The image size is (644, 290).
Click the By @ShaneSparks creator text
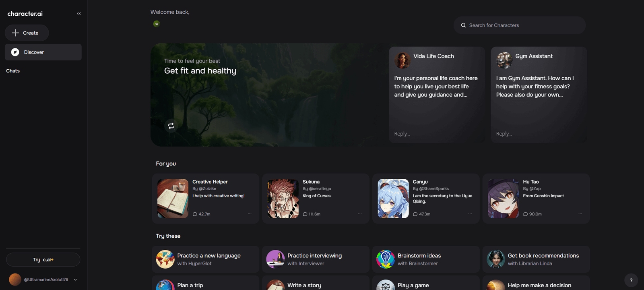431,188
